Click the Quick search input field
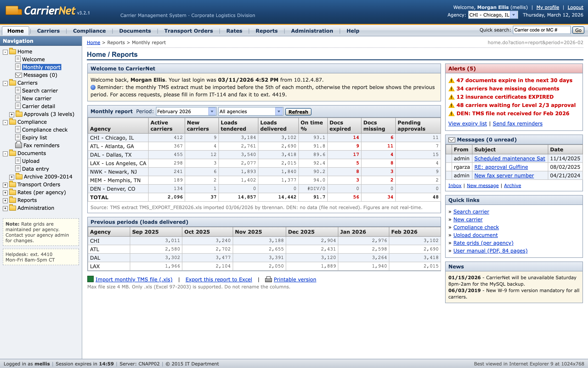 pyautogui.click(x=542, y=30)
